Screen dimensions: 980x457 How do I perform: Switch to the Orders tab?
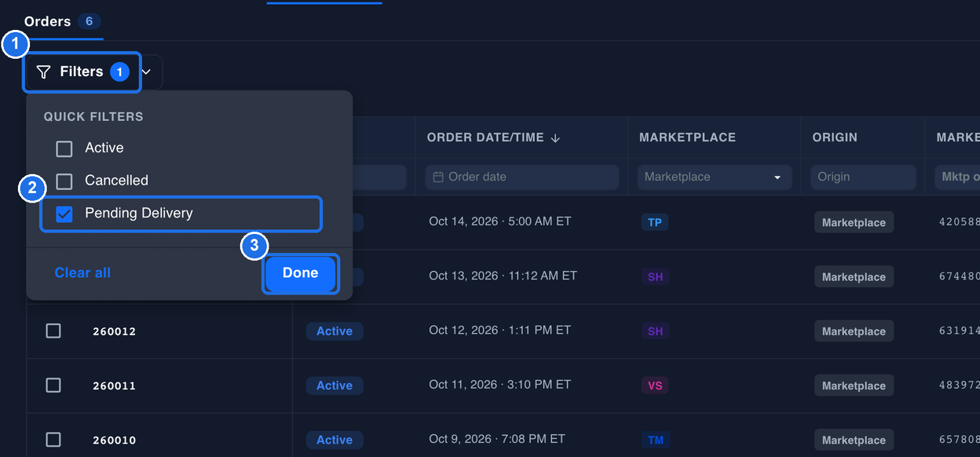(63, 21)
